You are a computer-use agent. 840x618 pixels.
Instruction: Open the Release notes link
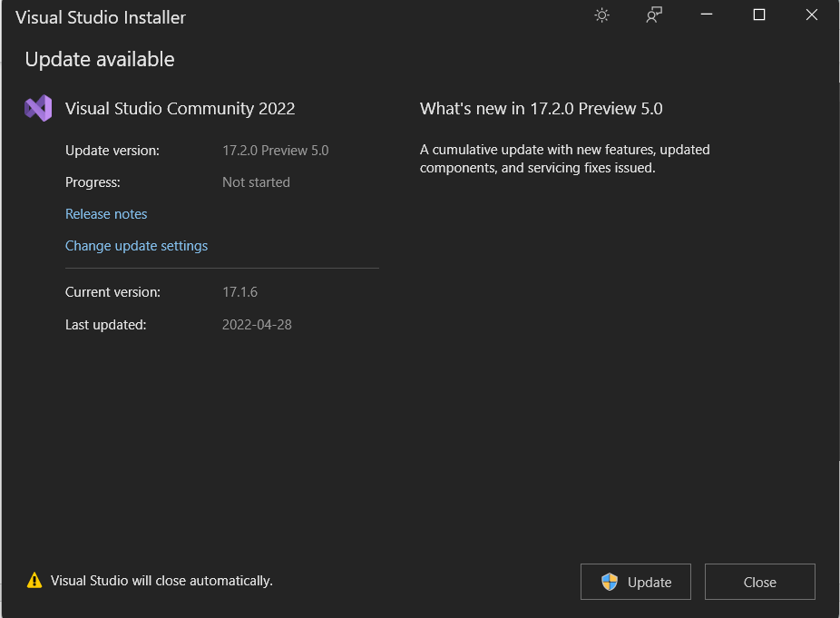pos(106,214)
